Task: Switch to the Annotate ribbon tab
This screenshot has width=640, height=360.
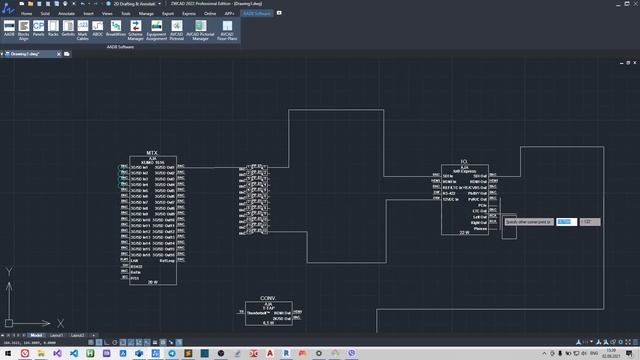Action: pyautogui.click(x=67, y=13)
